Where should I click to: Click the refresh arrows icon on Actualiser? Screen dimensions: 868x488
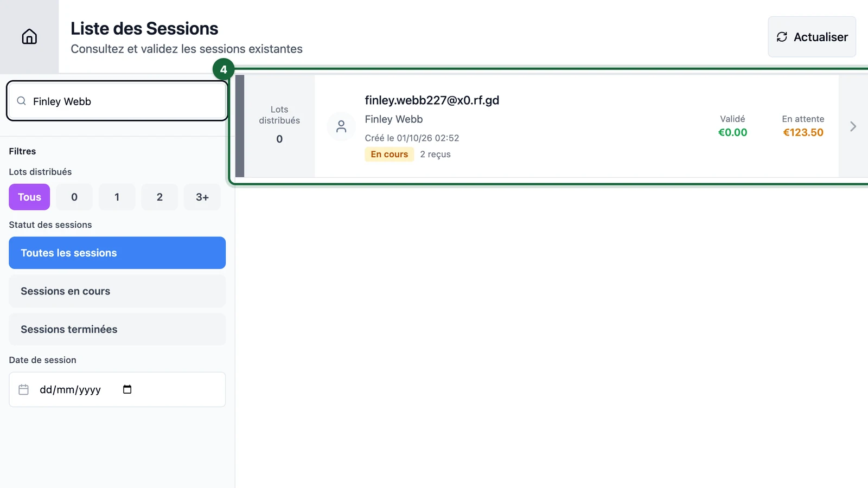782,37
